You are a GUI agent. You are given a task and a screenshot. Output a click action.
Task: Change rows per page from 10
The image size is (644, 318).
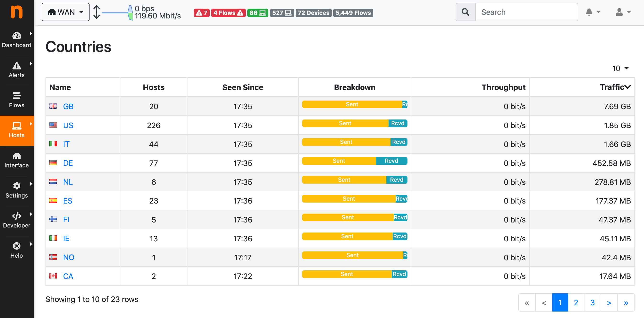(x=620, y=68)
